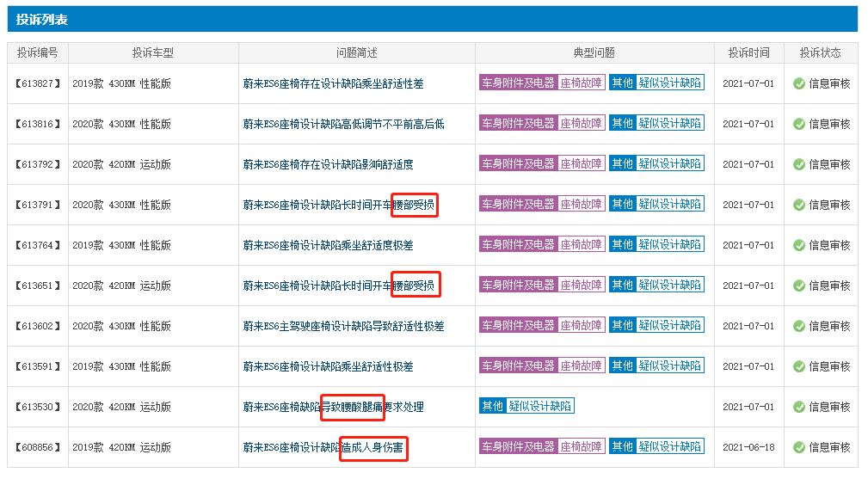Select complaint number 【613651】
868x479 pixels.
(38, 286)
